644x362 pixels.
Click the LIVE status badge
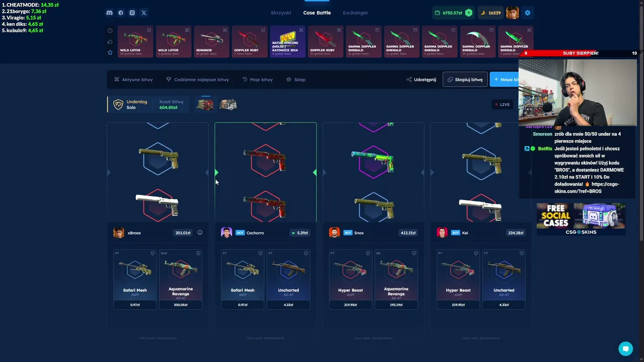[502, 105]
